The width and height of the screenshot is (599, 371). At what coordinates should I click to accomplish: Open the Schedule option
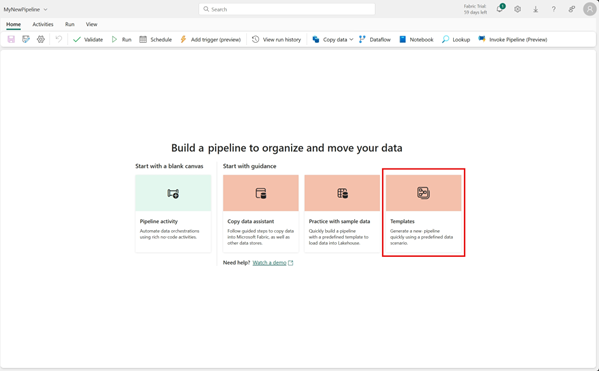pyautogui.click(x=155, y=39)
